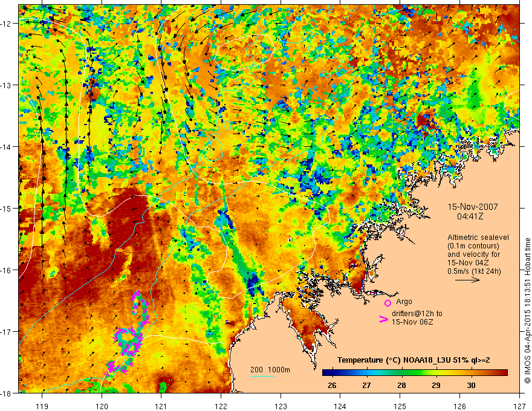Click colorbar tick label 26
Screen dimensions: 532x411
[332, 385]
